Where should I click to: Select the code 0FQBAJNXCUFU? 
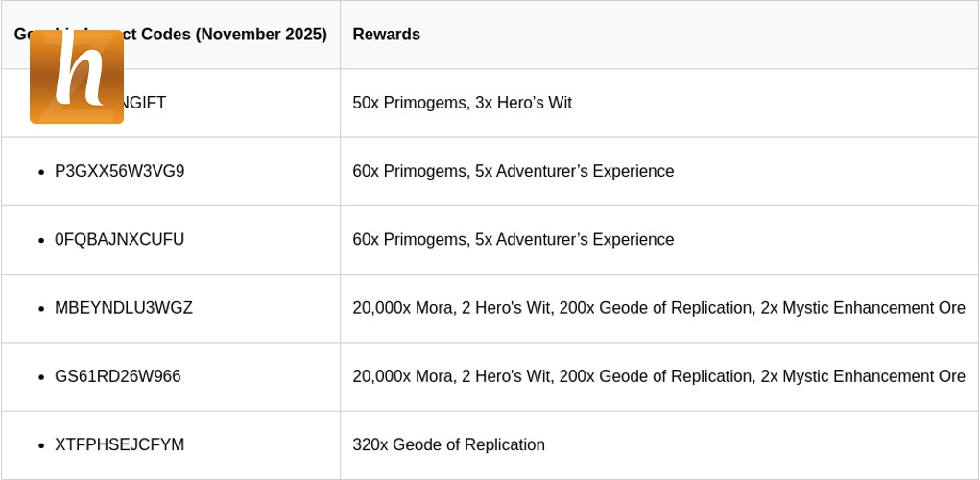(x=119, y=240)
